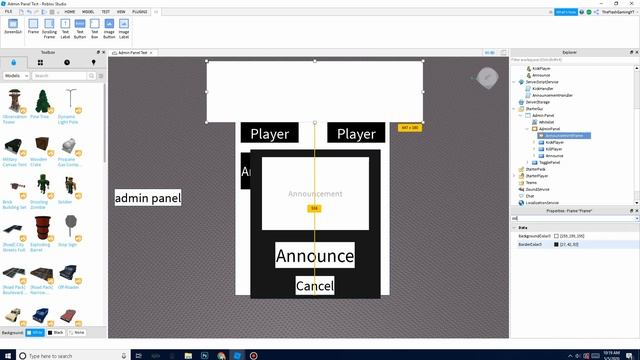The width and height of the screenshot is (640, 360).
Task: Open the FILE menu
Action: [x=8, y=12]
